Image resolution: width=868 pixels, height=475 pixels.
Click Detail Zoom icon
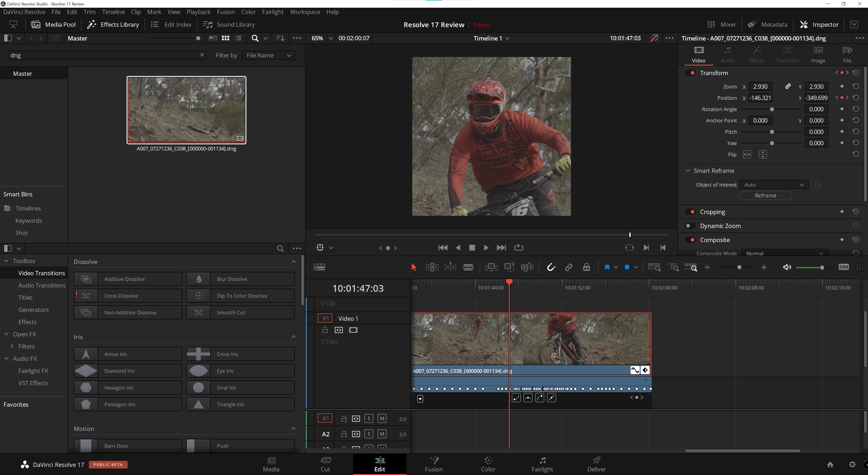click(x=672, y=267)
